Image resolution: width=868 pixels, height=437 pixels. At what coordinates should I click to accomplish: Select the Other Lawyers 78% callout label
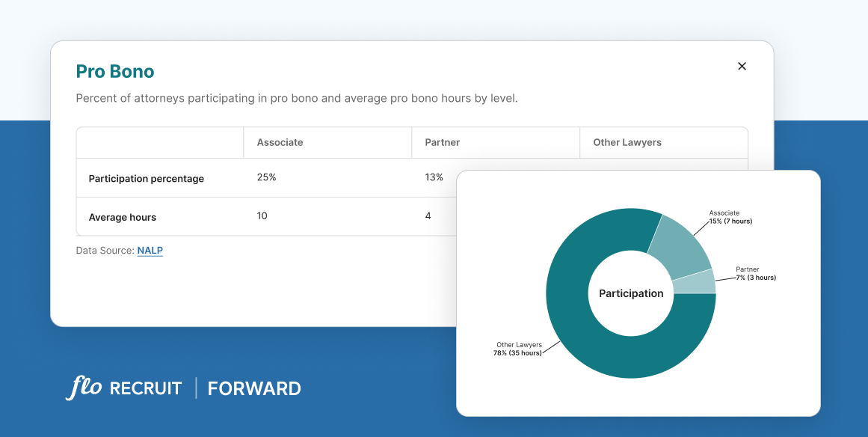(520, 349)
